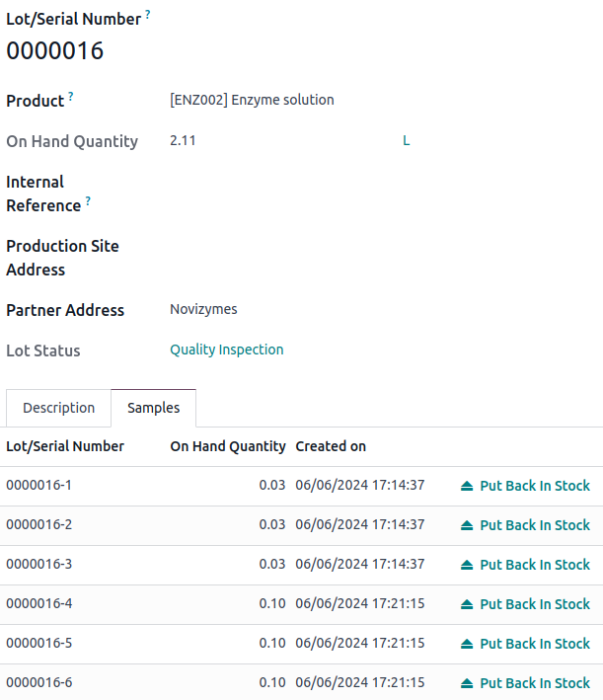The height and width of the screenshot is (700, 603).
Task: Click help icon next to Internal Reference
Action: (x=88, y=201)
